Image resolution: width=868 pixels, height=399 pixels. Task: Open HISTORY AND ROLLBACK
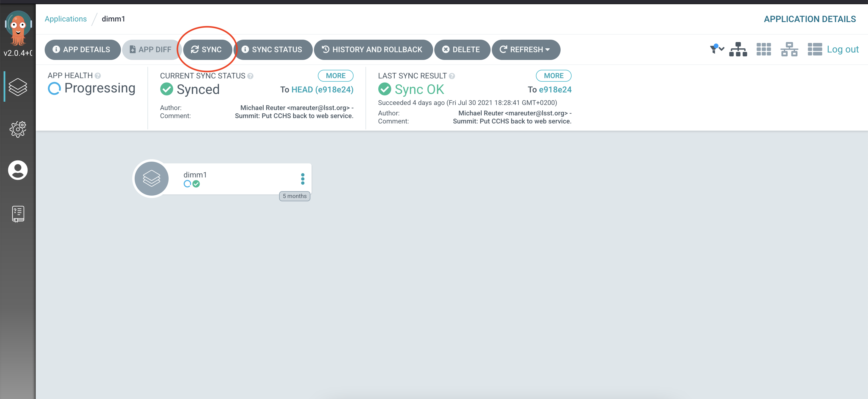[x=373, y=50]
